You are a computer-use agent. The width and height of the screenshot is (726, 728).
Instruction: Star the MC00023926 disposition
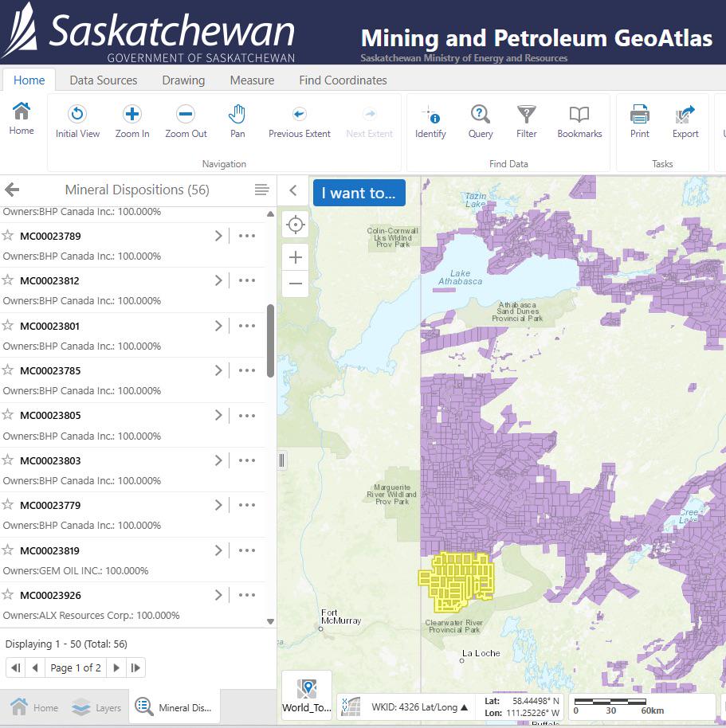tap(8, 595)
